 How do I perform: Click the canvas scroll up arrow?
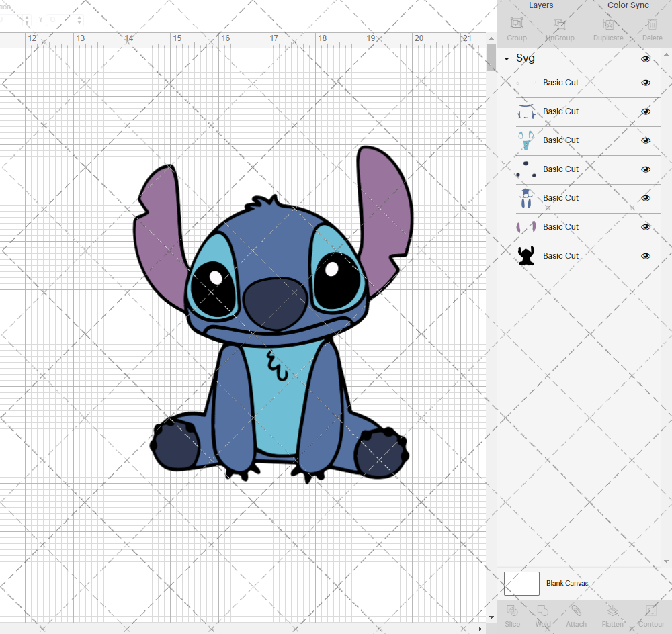491,38
